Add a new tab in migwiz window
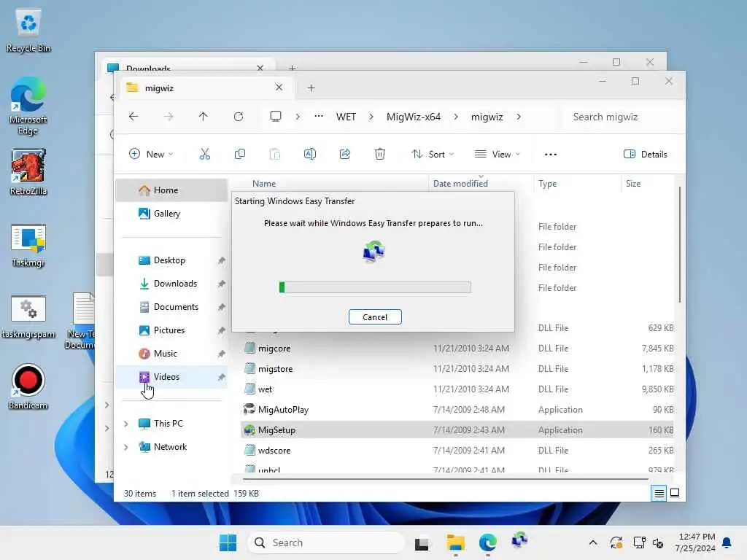 (x=311, y=87)
